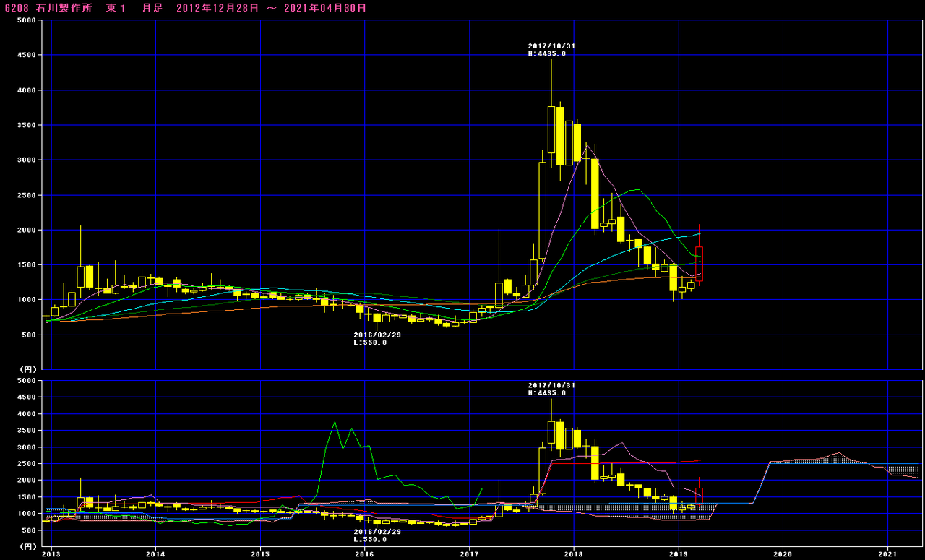Click the 2021 year label on the time axis
The width and height of the screenshot is (925, 560).
click(887, 554)
